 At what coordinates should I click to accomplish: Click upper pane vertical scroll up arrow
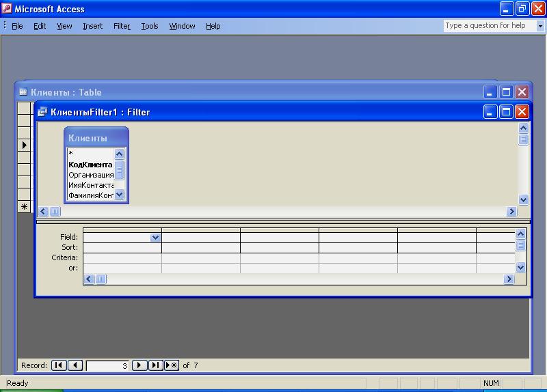point(523,128)
